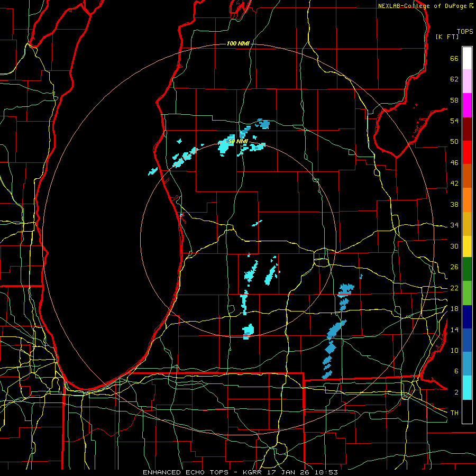
Task: Select the dark green legend swatch
Action: (467, 269)
